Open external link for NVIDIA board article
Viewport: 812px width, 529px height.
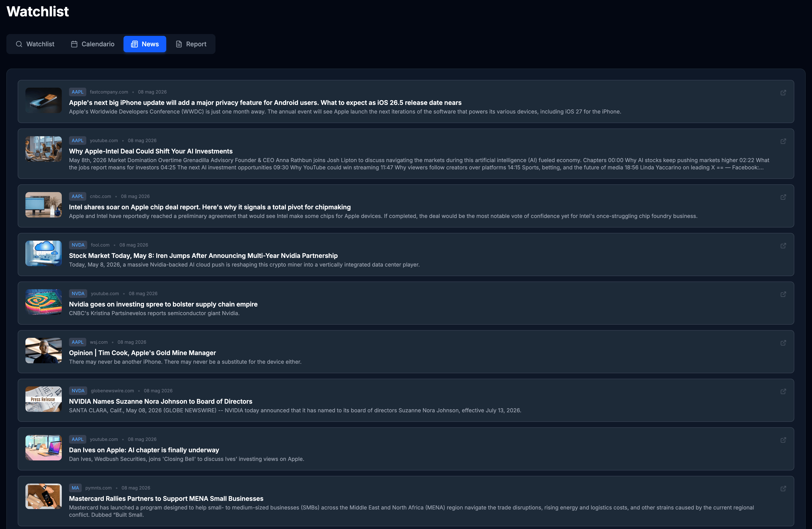click(783, 391)
